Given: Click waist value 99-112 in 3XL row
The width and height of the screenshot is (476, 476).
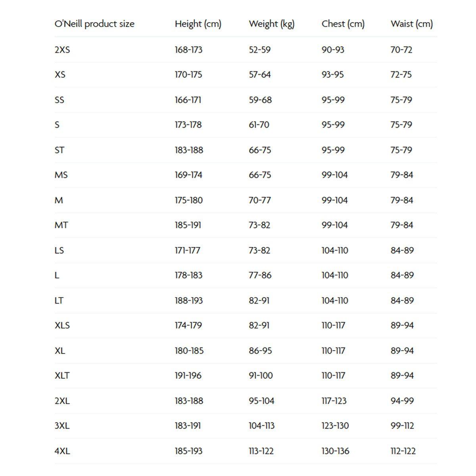Looking at the screenshot, I should (x=402, y=426).
